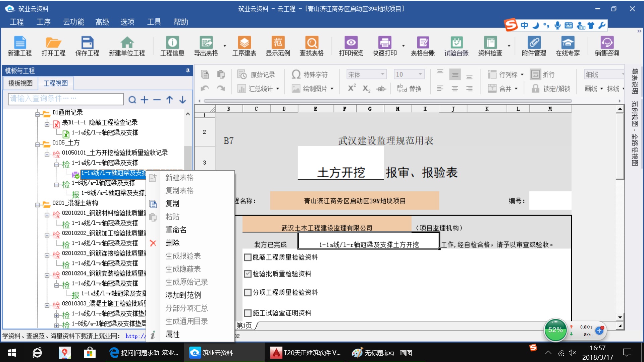Open 画图 app in the taskbar

(x=382, y=353)
